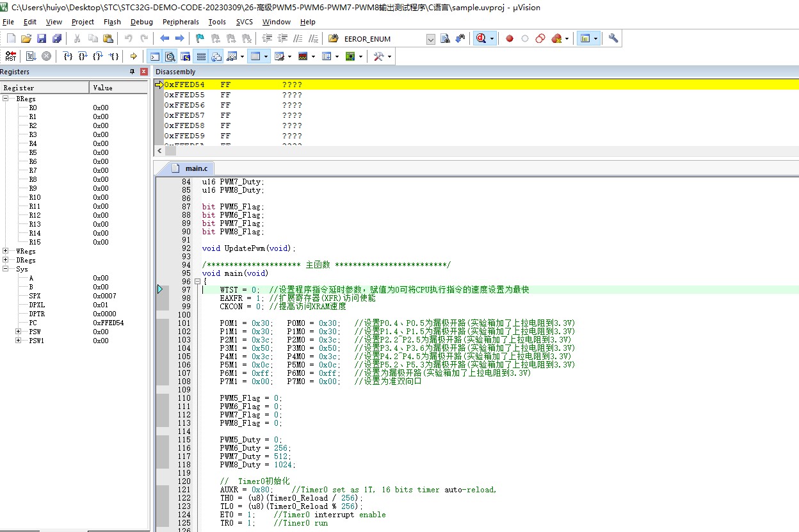Click the disassembly line 0xFFED54
This screenshot has height=532, width=799.
coord(477,85)
